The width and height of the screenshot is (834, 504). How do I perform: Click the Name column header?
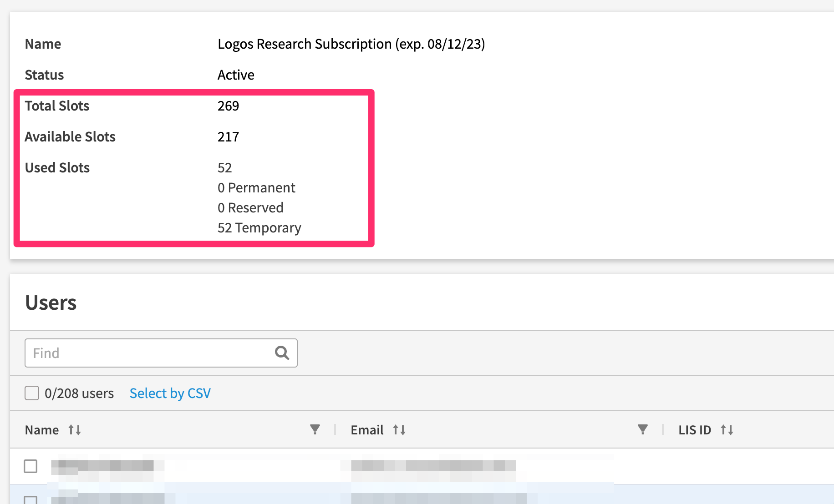coord(42,430)
